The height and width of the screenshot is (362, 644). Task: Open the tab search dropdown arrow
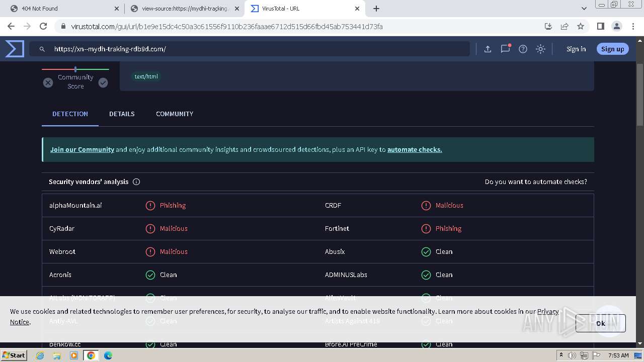pyautogui.click(x=584, y=9)
